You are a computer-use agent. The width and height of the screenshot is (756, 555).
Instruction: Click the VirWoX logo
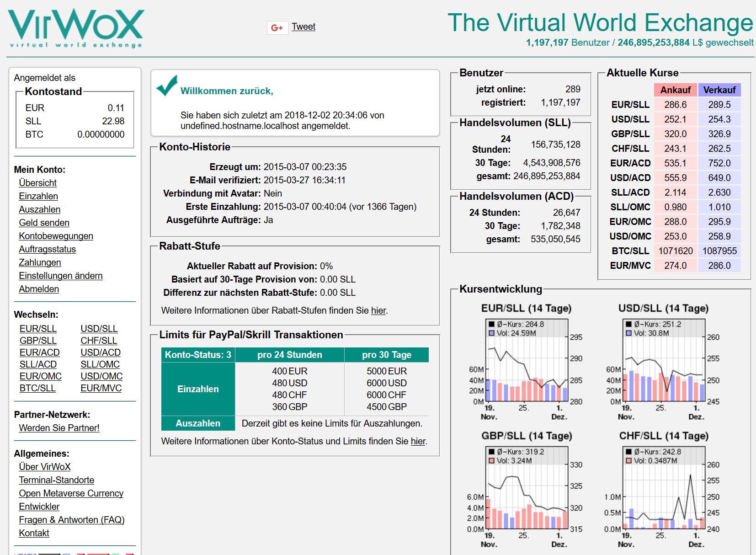pyautogui.click(x=76, y=28)
